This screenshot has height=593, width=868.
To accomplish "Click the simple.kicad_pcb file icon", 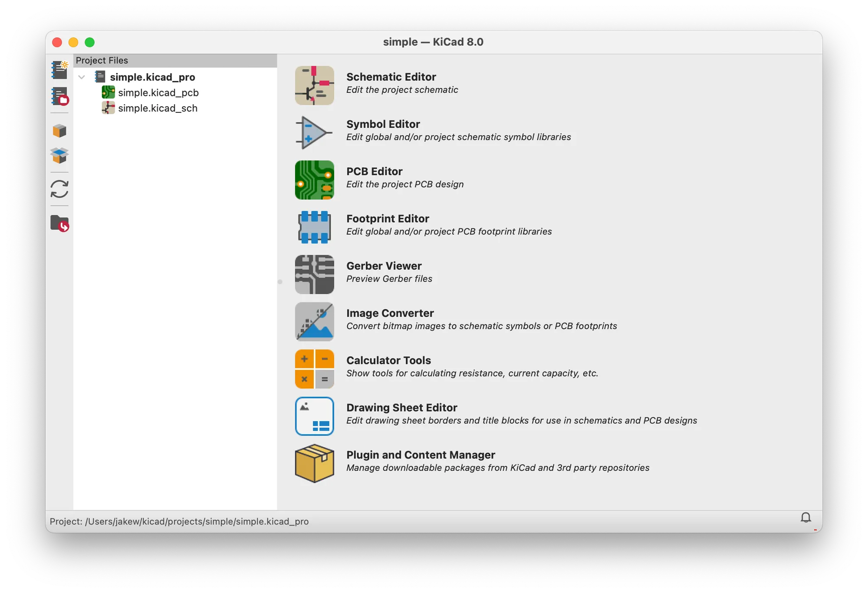I will [108, 92].
